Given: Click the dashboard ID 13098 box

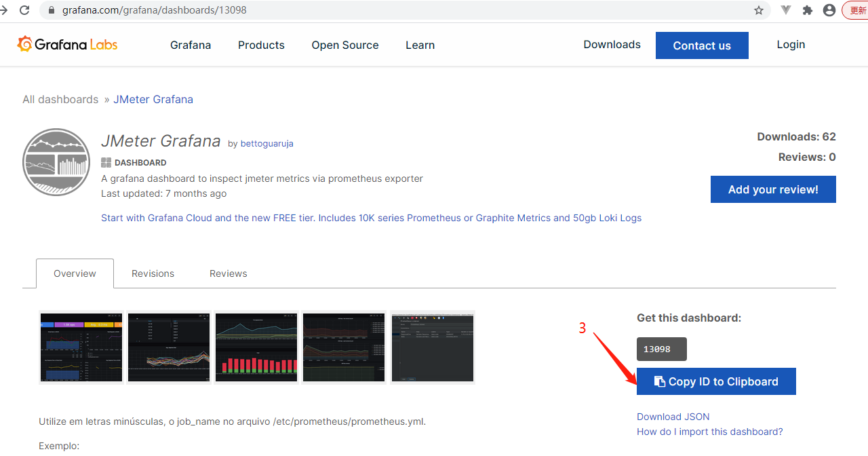Looking at the screenshot, I should [x=662, y=349].
